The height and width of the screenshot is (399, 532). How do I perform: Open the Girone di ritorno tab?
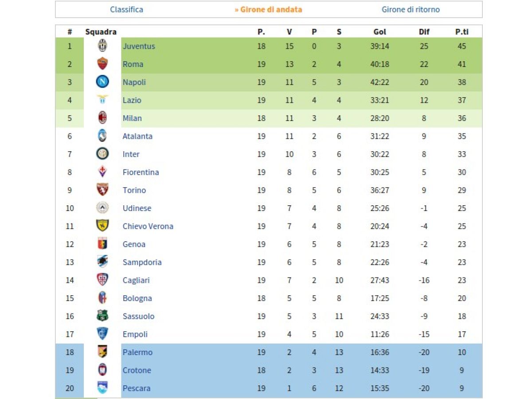point(411,9)
